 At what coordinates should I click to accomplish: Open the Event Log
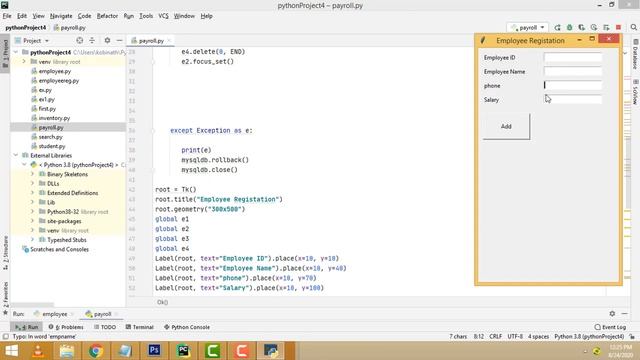(x=610, y=327)
